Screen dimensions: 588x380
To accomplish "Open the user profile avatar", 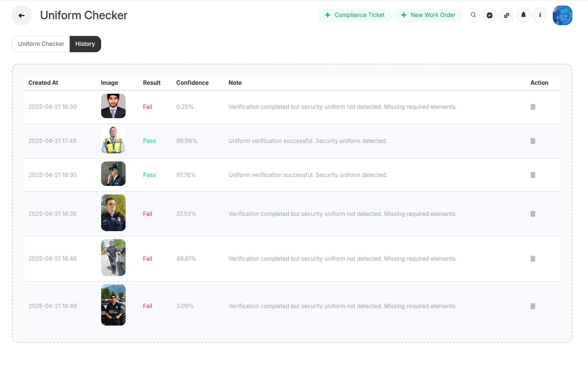I will click(562, 15).
